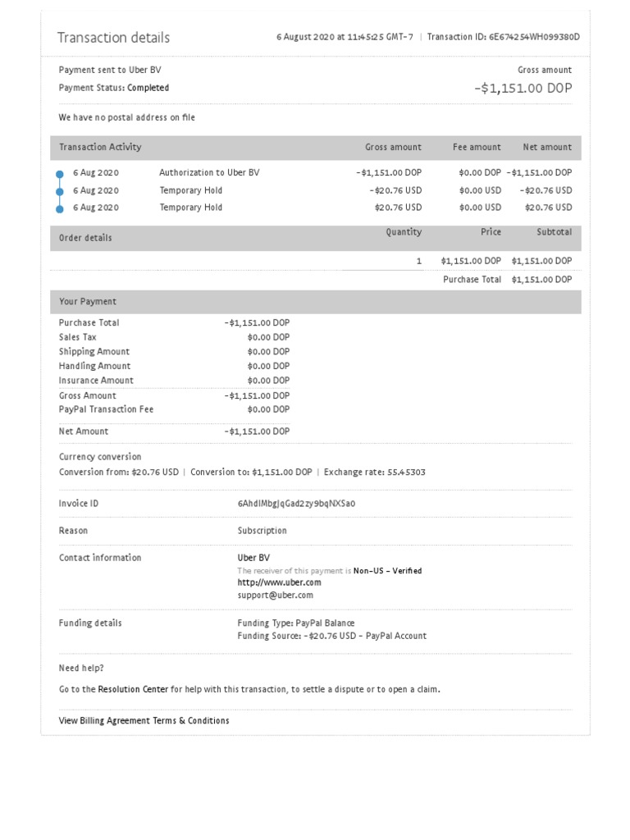Click the large gross amount -$1,151.00 DOP
The image size is (630, 840).
523,88
